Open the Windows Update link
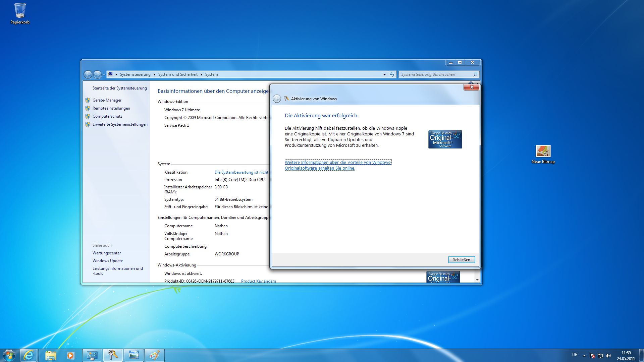This screenshot has height=362, width=644. 108,261
